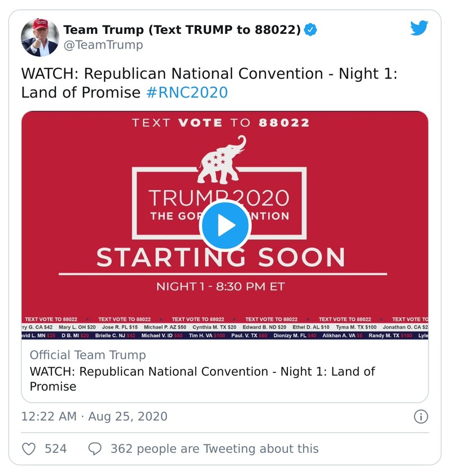Click the TEXT VOTE TO 88022 banner

224,122
